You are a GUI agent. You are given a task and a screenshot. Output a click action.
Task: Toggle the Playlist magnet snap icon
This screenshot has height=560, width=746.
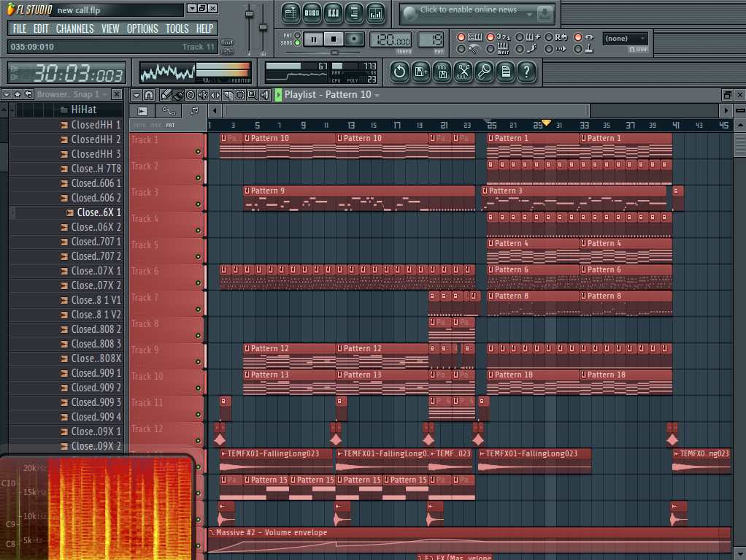149,95
